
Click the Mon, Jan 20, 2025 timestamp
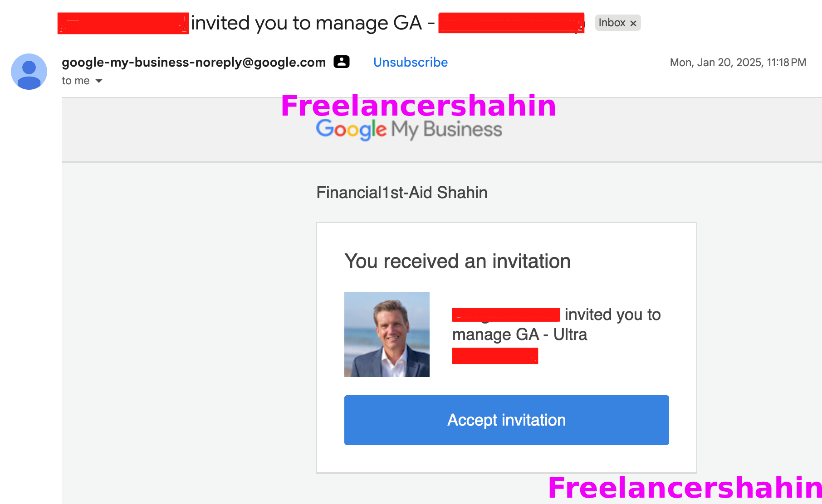[738, 63]
